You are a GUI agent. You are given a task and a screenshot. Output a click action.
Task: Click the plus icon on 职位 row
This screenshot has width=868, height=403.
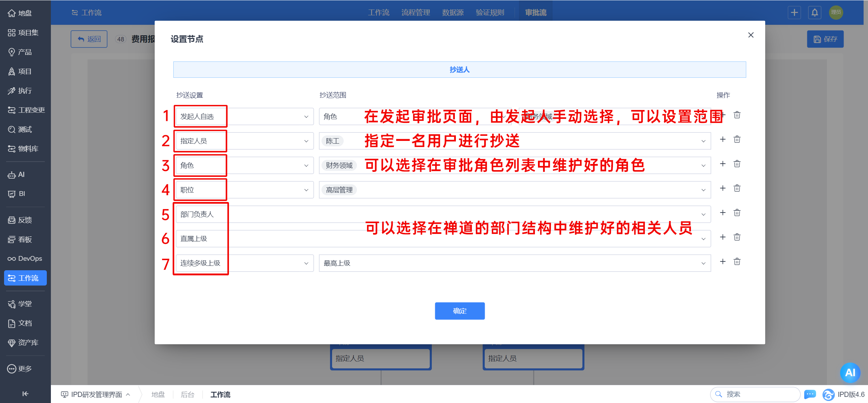[x=722, y=188]
